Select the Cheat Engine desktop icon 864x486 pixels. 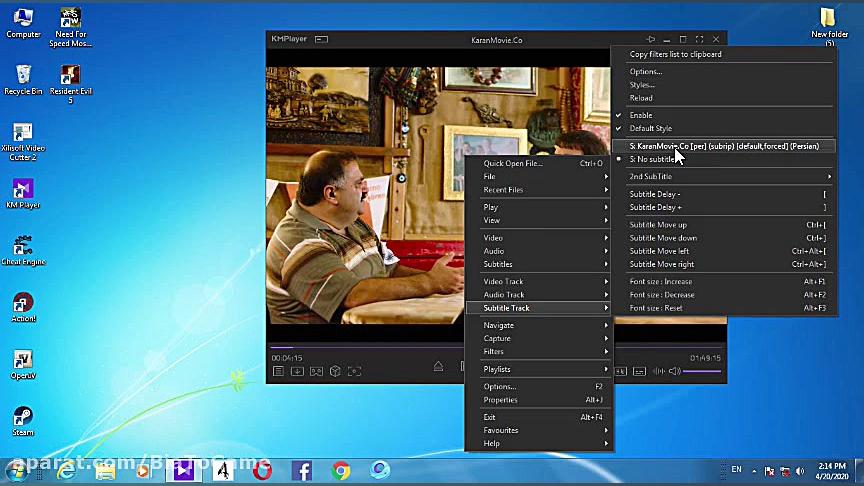23,250
